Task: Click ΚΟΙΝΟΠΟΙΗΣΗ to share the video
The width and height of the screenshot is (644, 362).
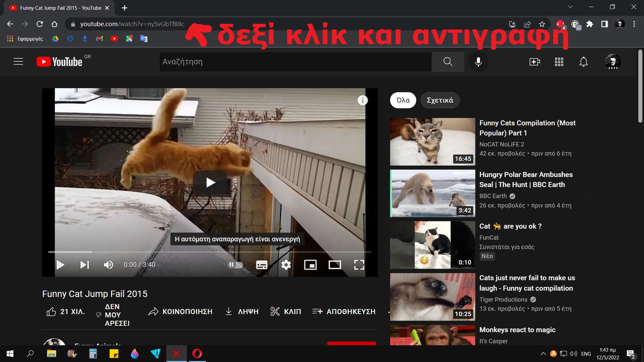Action: (180, 312)
